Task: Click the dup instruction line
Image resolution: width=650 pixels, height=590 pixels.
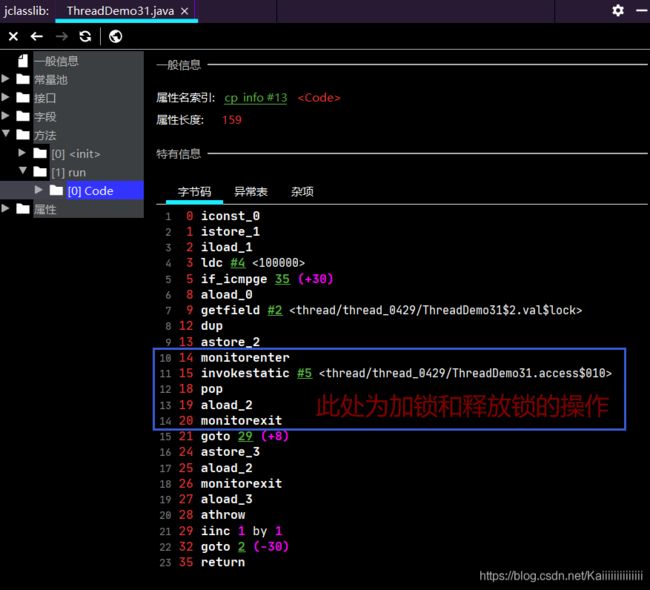Action: 212,326
